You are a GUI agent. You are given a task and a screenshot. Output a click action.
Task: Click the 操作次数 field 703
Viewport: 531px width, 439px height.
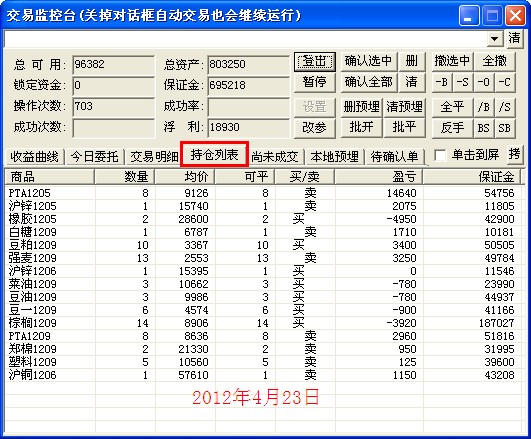coord(113,107)
